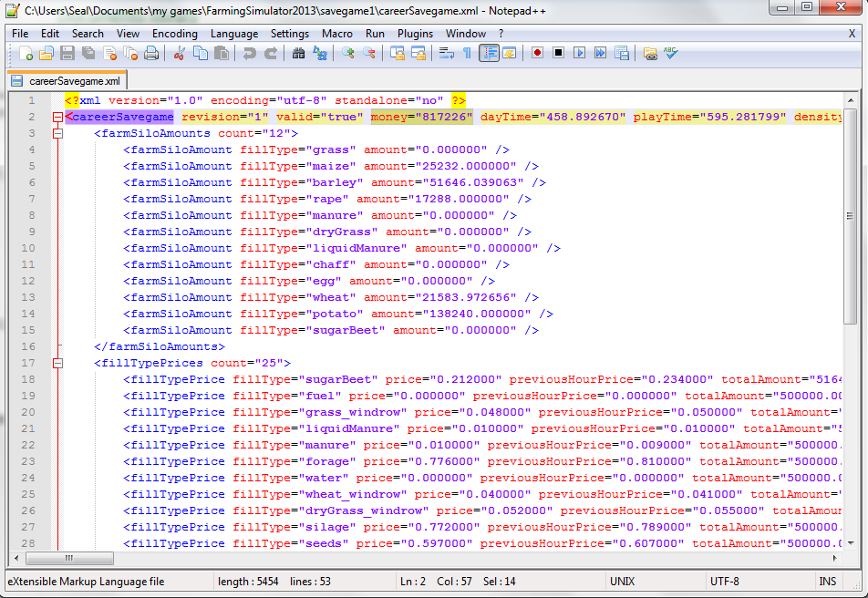868x598 pixels.
Task: Click Run a Macro Multiple Times icon
Action: (601, 53)
